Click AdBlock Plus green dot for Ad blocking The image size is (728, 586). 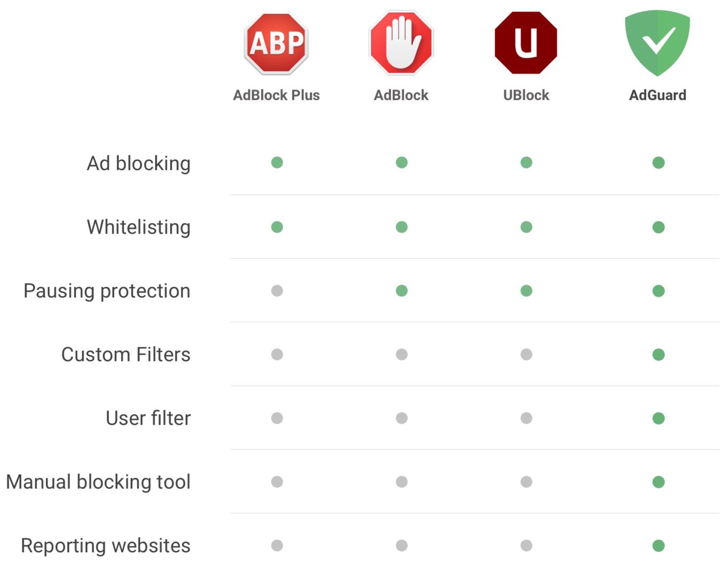tap(277, 162)
